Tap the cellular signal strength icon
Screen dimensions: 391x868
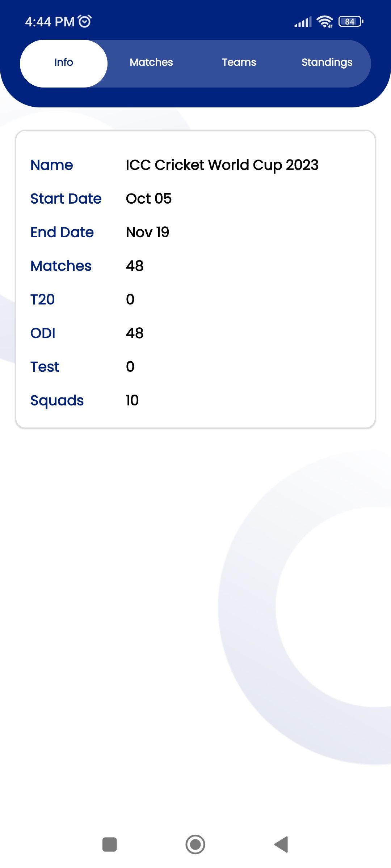tap(303, 22)
